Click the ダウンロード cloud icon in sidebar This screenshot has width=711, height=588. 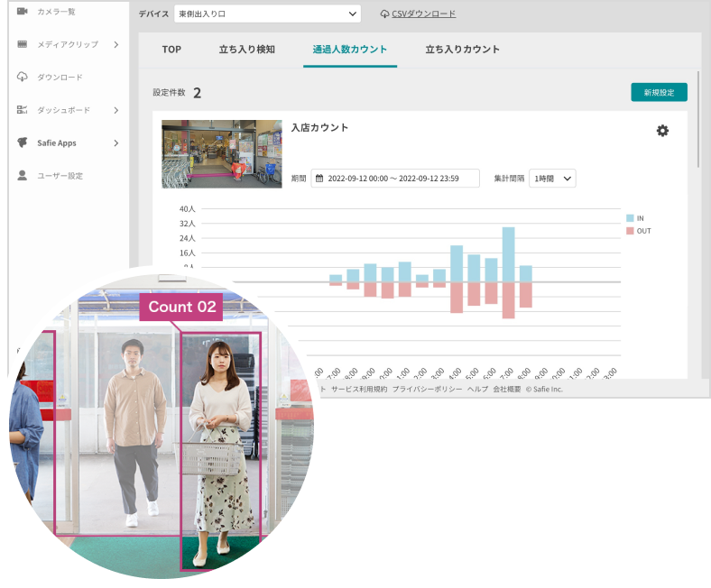point(23,77)
